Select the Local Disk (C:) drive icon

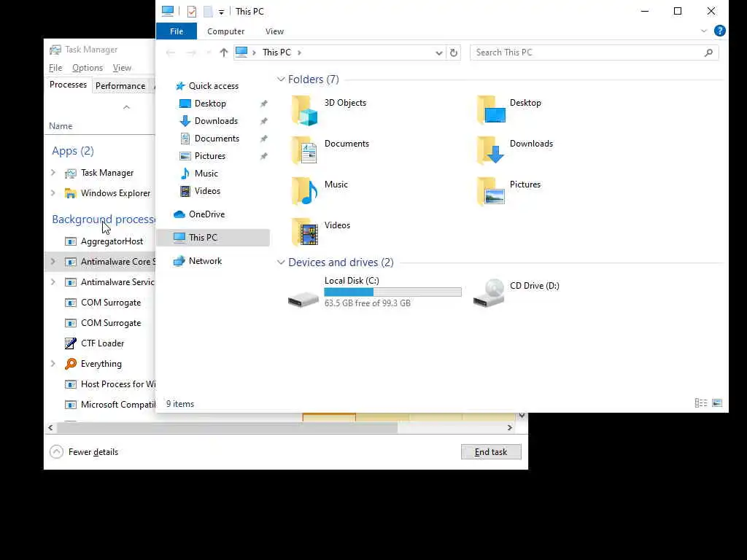tap(303, 299)
